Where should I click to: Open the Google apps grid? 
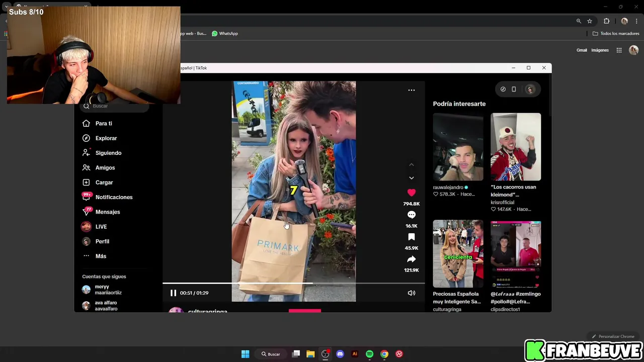[619, 50]
